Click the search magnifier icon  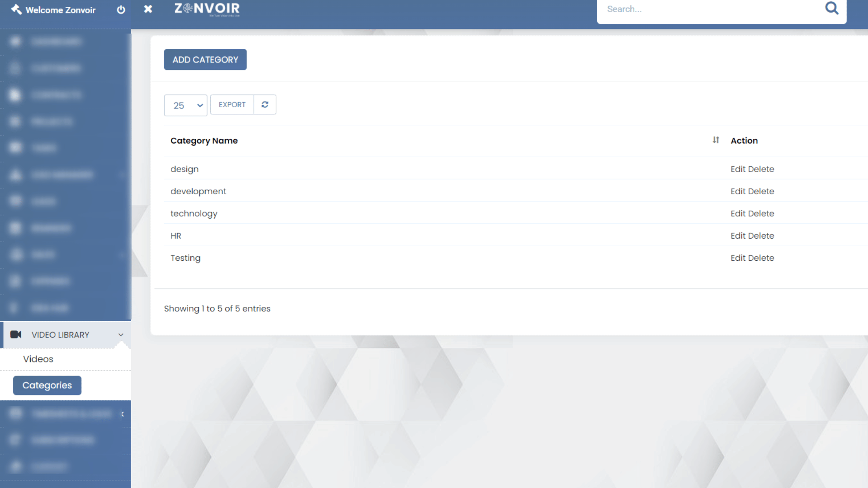tap(832, 8)
